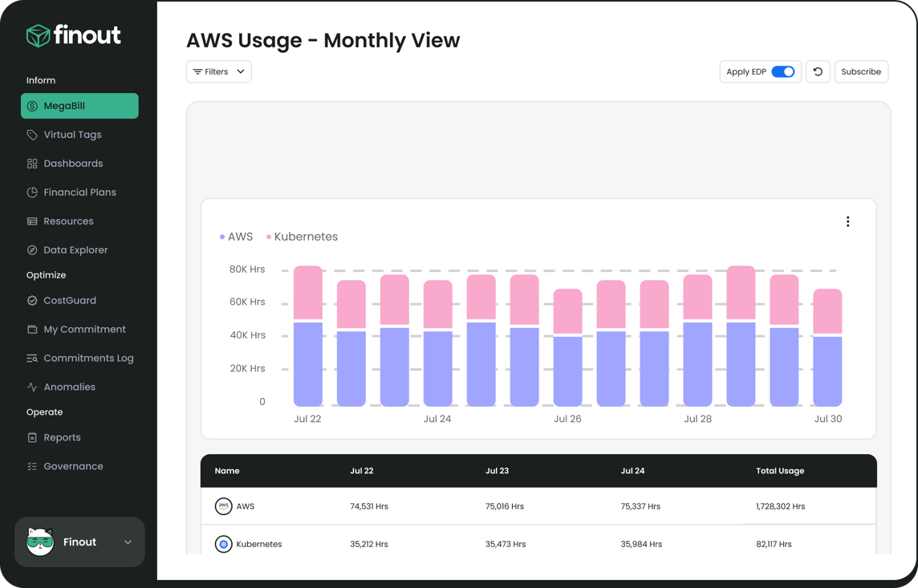The height and width of the screenshot is (588, 918).
Task: Toggle Kubernetes series in chart legend
Action: [x=302, y=237]
